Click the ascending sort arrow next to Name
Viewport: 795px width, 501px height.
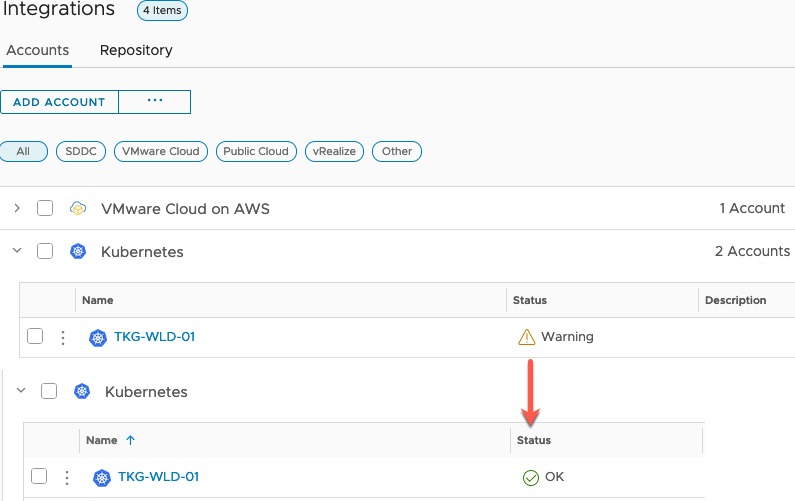coord(130,440)
